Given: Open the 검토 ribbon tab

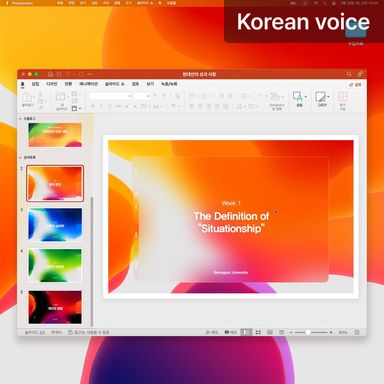Looking at the screenshot, I should pos(135,84).
